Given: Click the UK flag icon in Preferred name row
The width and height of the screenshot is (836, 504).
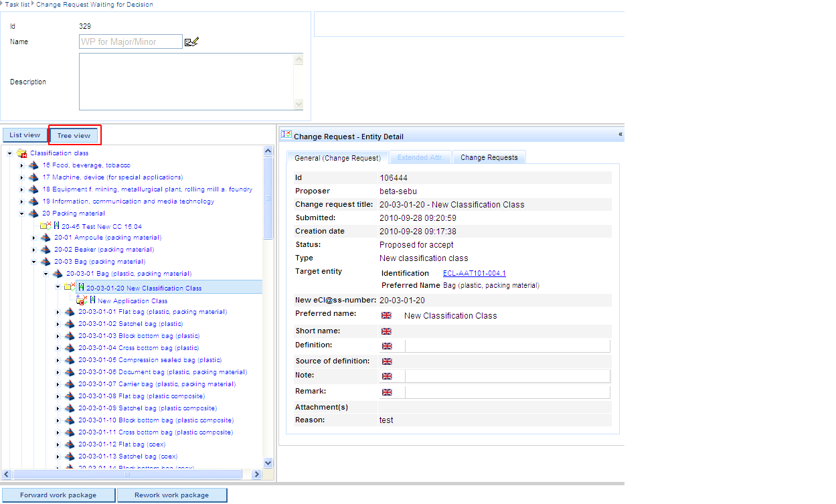Looking at the screenshot, I should (x=386, y=315).
